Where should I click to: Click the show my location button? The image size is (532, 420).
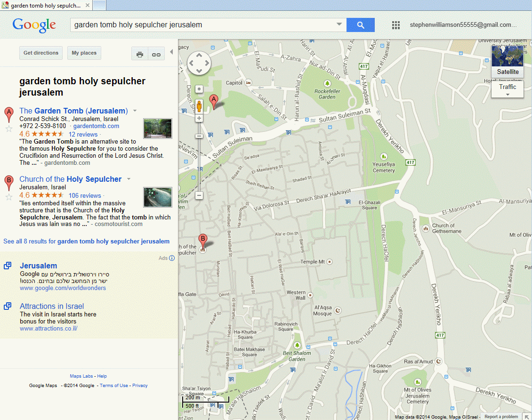(x=199, y=89)
